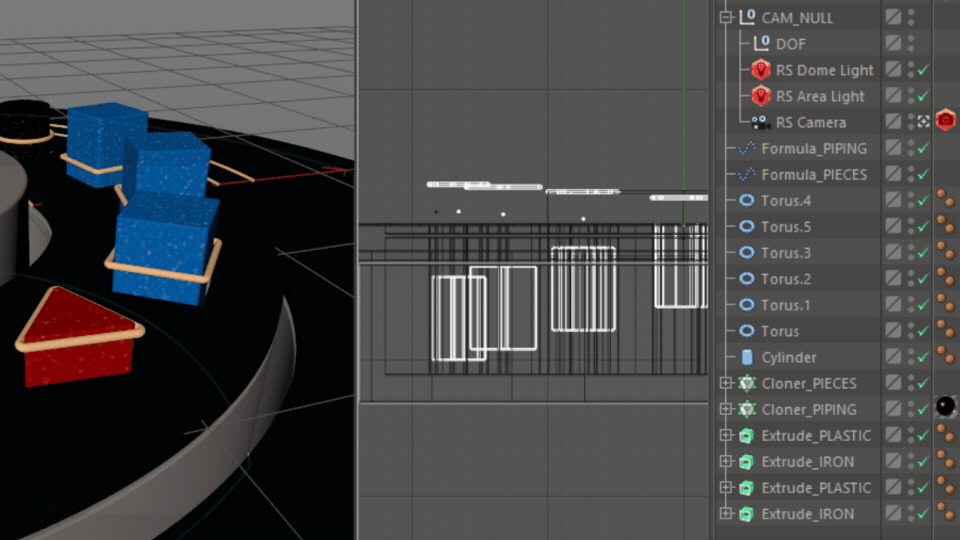The height and width of the screenshot is (540, 960).
Task: Click the Formula_PIPING spline icon
Action: point(747,149)
